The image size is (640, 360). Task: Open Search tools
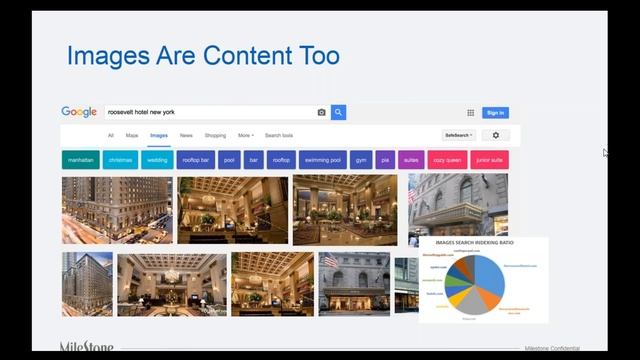[279, 135]
